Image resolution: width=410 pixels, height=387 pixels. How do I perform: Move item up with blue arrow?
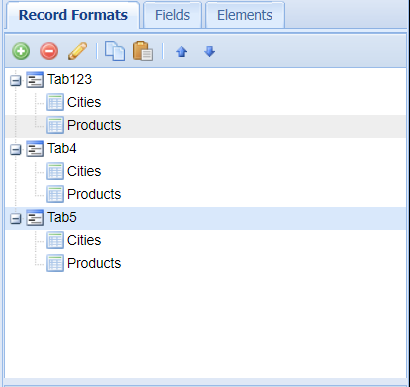(182, 52)
